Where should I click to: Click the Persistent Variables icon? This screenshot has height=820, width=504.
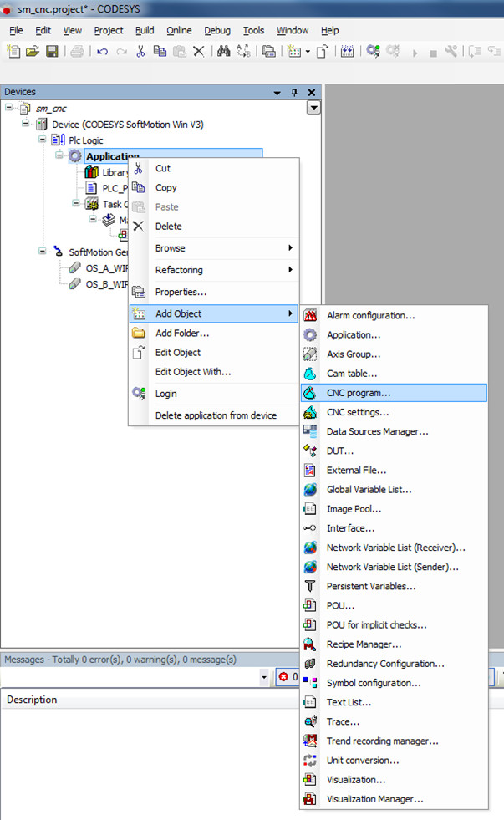(310, 586)
